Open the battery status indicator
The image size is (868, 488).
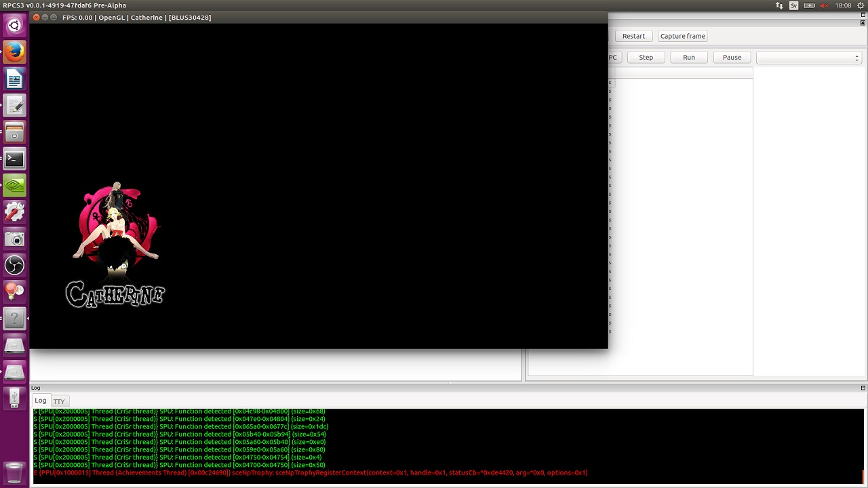[x=809, y=5]
